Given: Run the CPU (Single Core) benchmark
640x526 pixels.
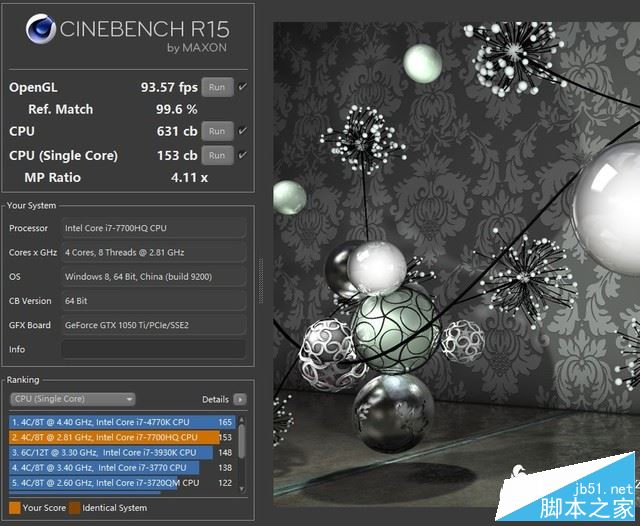Looking at the screenshot, I should (217, 155).
